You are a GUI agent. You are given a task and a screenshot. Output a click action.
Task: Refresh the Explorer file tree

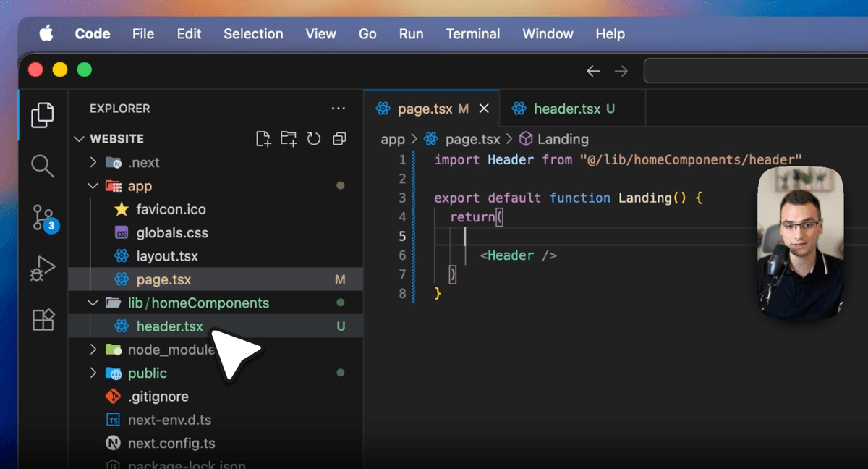pos(314,139)
